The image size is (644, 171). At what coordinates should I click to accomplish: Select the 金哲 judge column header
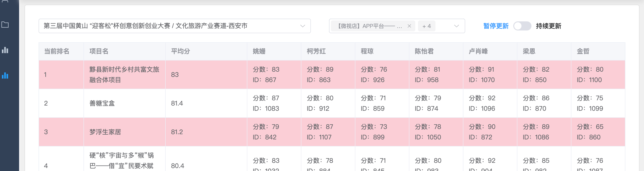583,51
